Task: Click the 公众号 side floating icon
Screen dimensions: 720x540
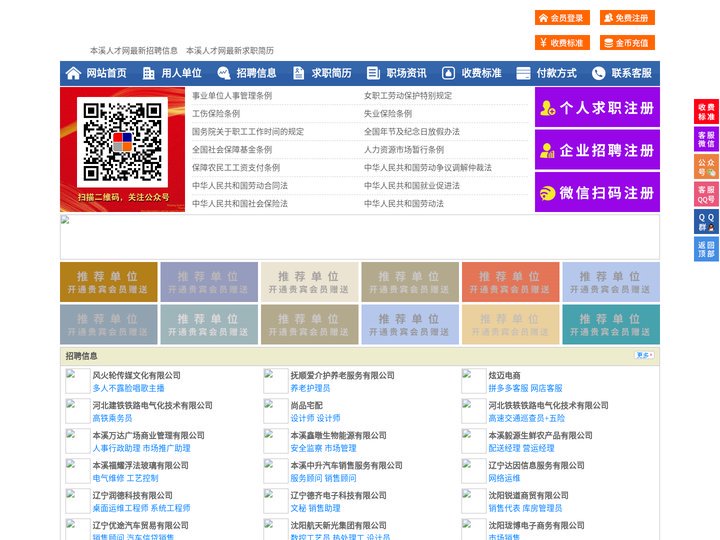Action: pyautogui.click(x=706, y=167)
